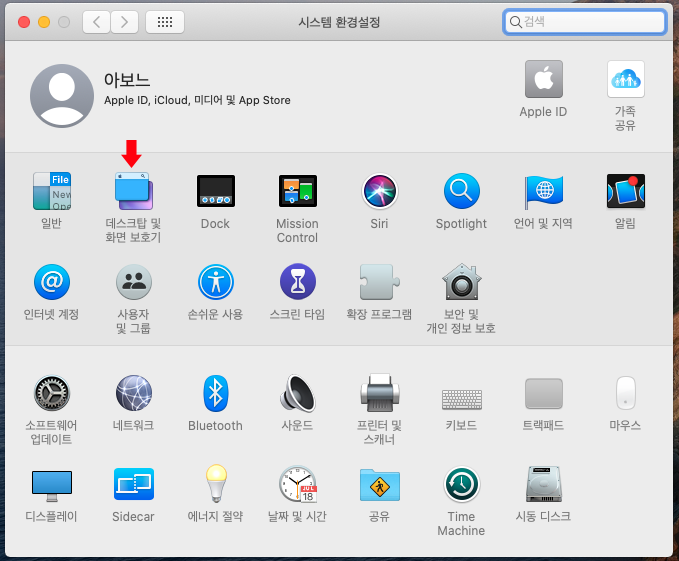Open the 키보드 keyboard preferences

pos(462,399)
